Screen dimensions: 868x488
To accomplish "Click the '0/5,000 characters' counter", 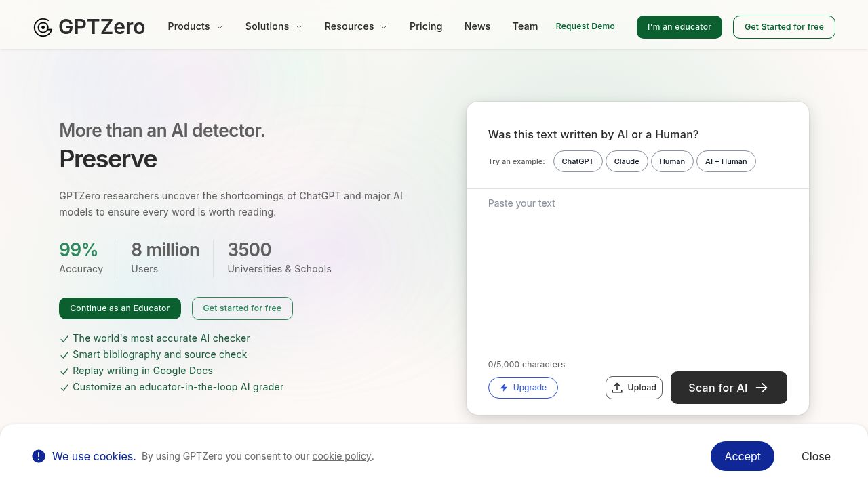I will tap(526, 365).
